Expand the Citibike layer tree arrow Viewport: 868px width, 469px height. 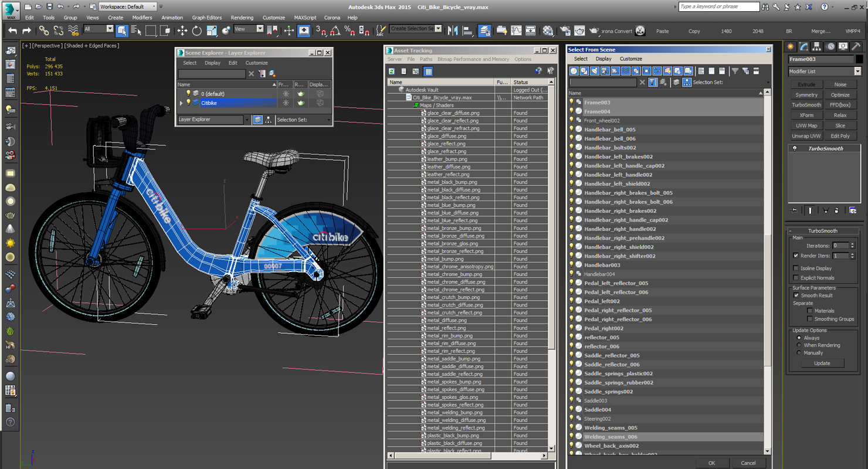point(181,103)
